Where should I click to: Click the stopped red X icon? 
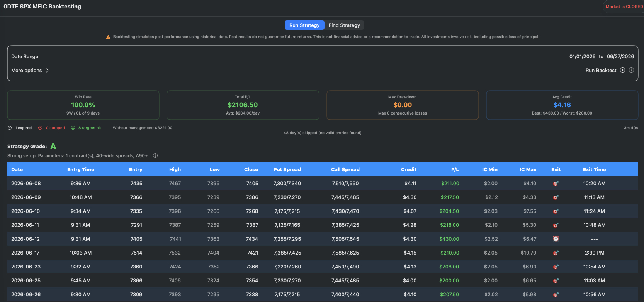[x=40, y=128]
